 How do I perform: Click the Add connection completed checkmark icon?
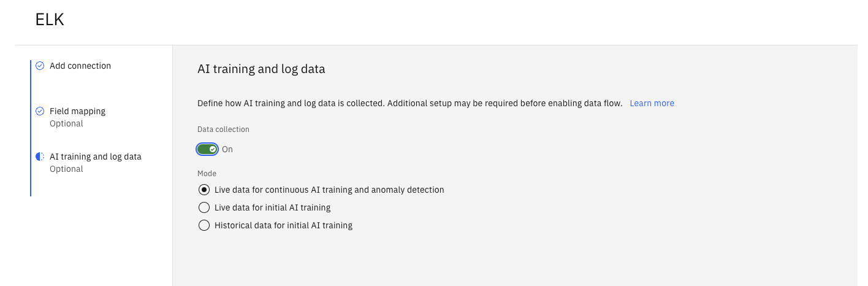[40, 66]
